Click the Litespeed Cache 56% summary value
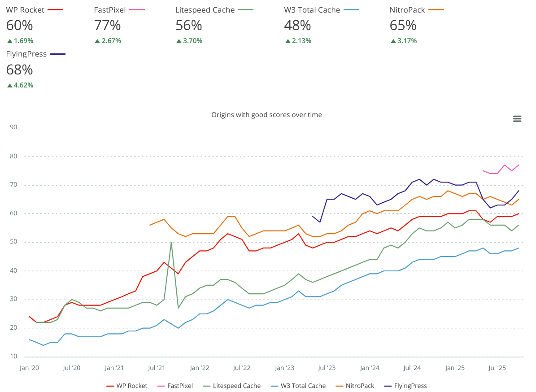This screenshot has width=536, height=392. tap(189, 26)
